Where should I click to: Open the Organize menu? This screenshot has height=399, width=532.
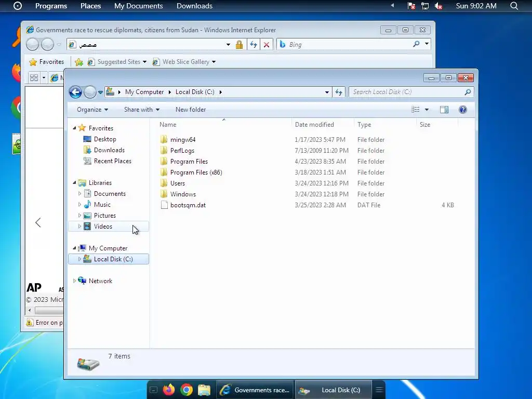pos(92,110)
